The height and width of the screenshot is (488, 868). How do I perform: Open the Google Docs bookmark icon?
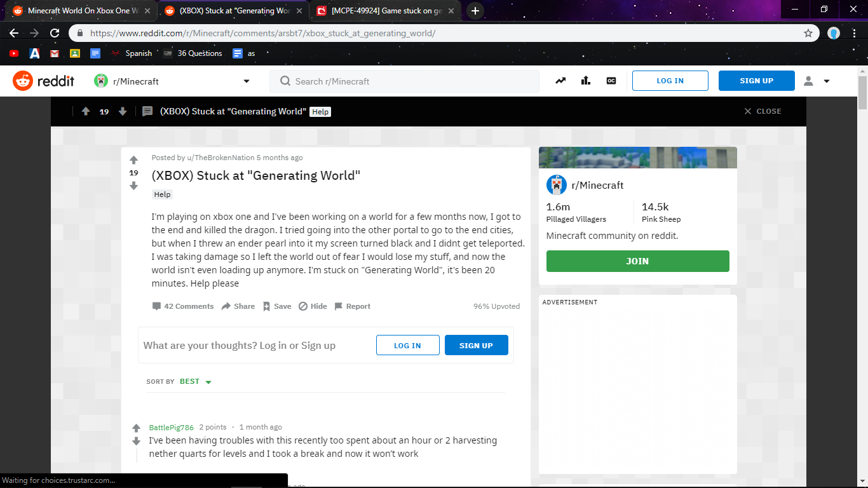click(95, 53)
